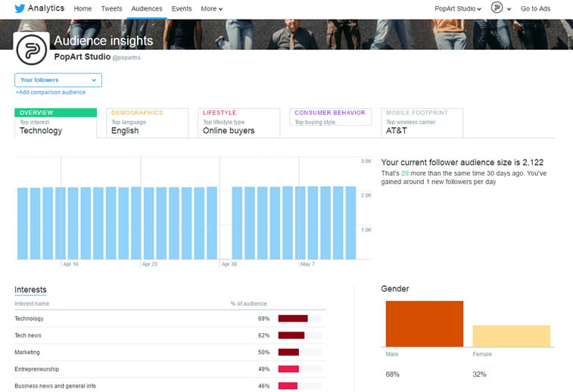Open the Your followers audience selector
Viewport: 573px width, 392px height.
[x=58, y=80]
